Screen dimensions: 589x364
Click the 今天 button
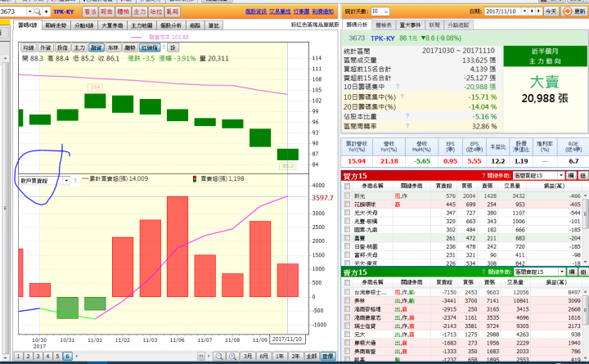[551, 11]
